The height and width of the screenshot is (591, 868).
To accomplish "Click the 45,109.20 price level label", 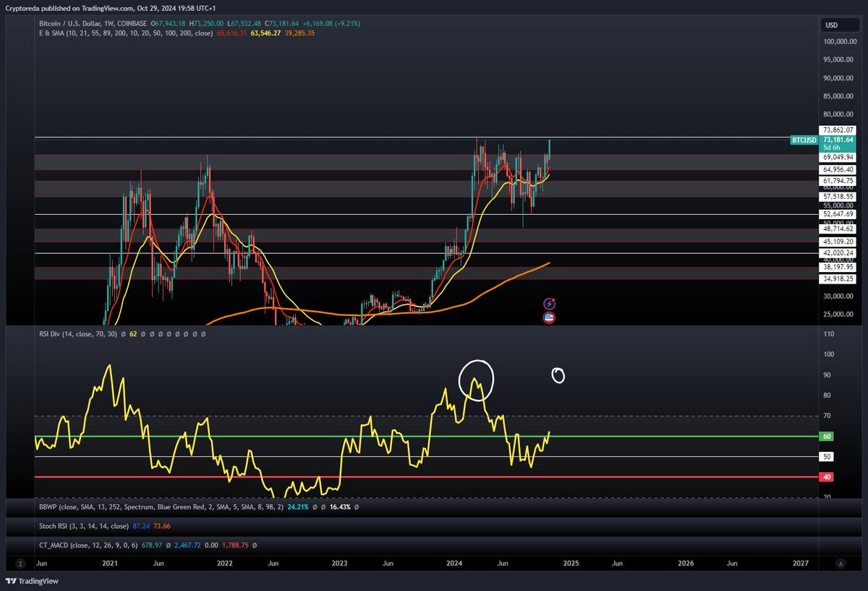I will (x=838, y=242).
